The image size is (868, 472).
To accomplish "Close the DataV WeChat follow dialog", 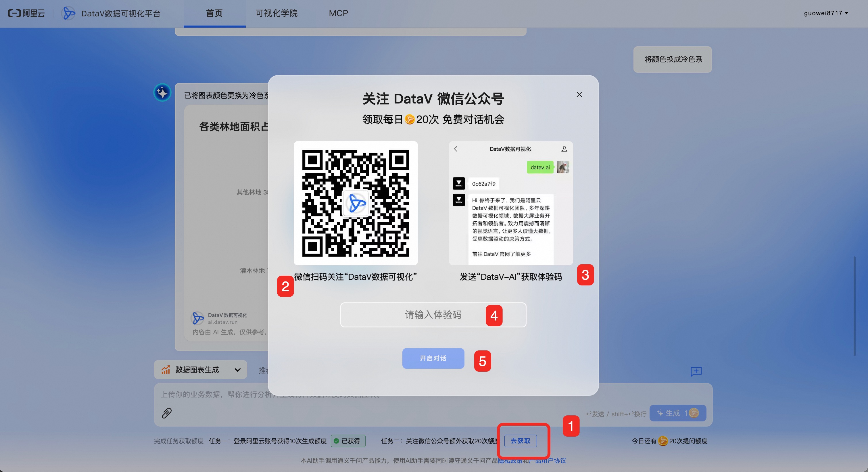I will (579, 95).
